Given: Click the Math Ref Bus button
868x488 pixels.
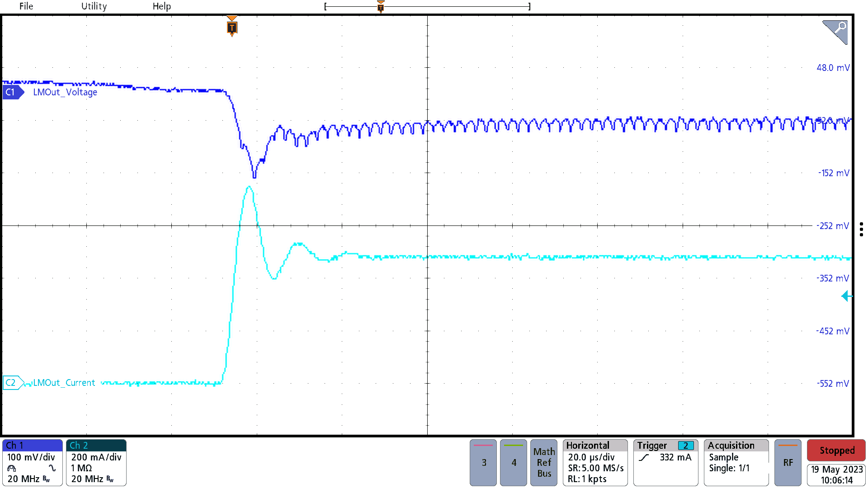Looking at the screenshot, I should (x=543, y=462).
